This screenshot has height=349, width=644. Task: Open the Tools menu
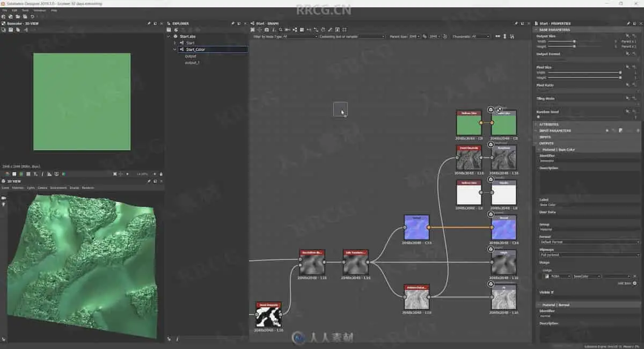[25, 10]
